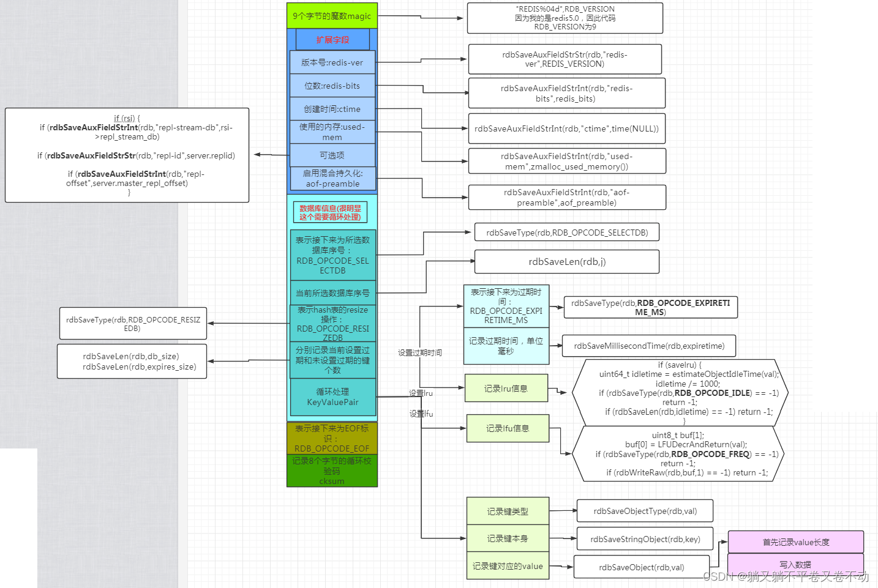Select the 'rdbSaveLen(rdb,j)' box
Image resolution: width=878 pixels, height=588 pixels.
567,261
